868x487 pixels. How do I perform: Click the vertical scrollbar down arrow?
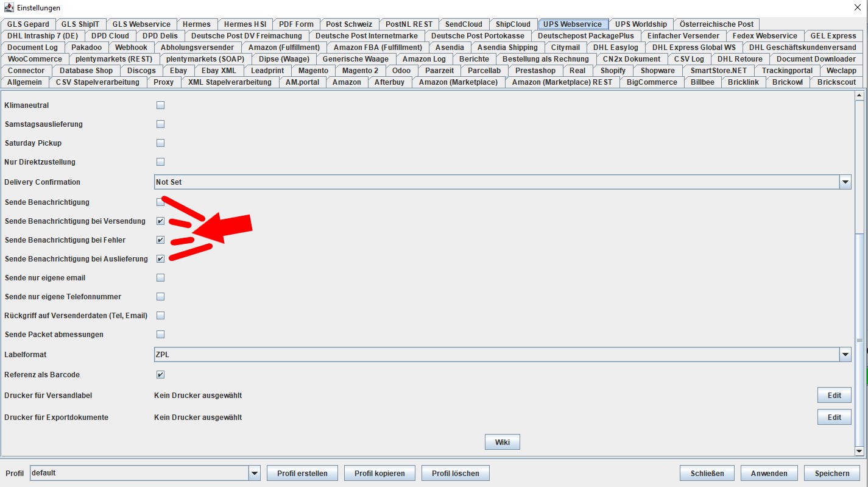point(859,451)
